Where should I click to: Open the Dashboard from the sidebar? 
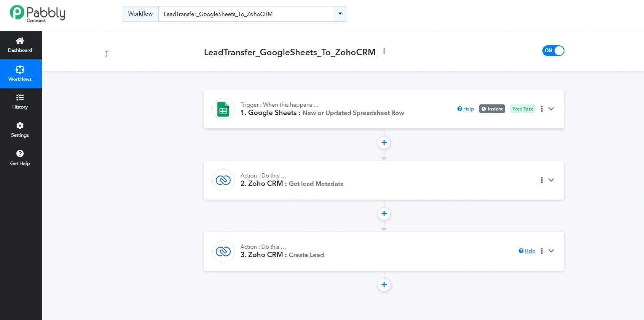point(20,45)
